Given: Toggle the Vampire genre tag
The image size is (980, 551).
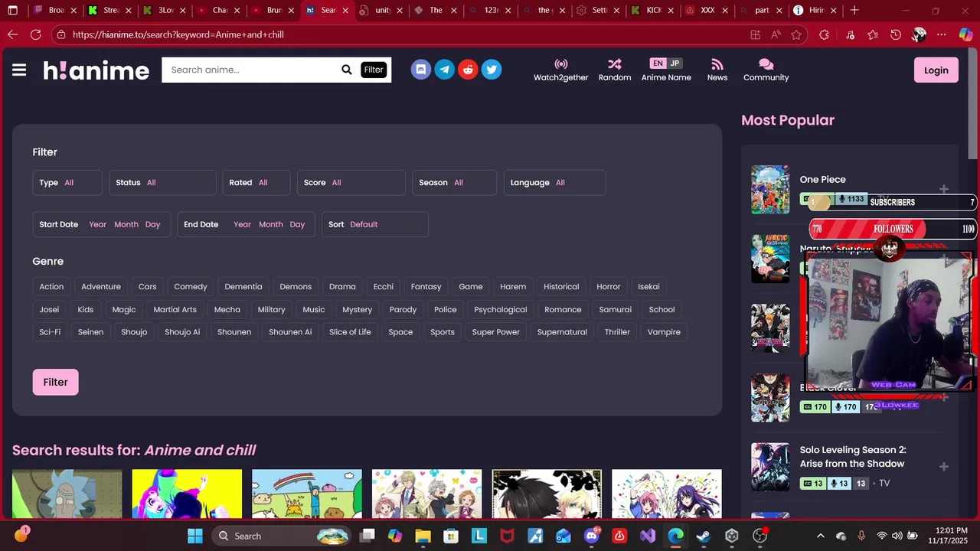Looking at the screenshot, I should tap(664, 331).
